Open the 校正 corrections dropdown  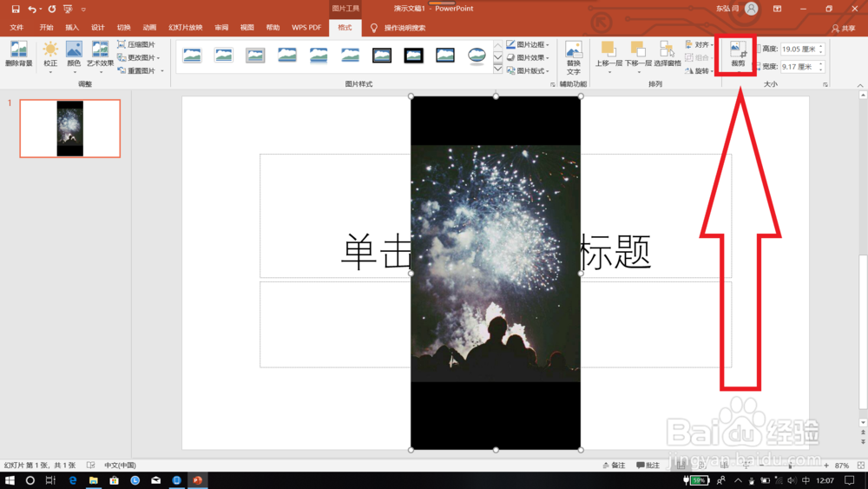coord(50,57)
